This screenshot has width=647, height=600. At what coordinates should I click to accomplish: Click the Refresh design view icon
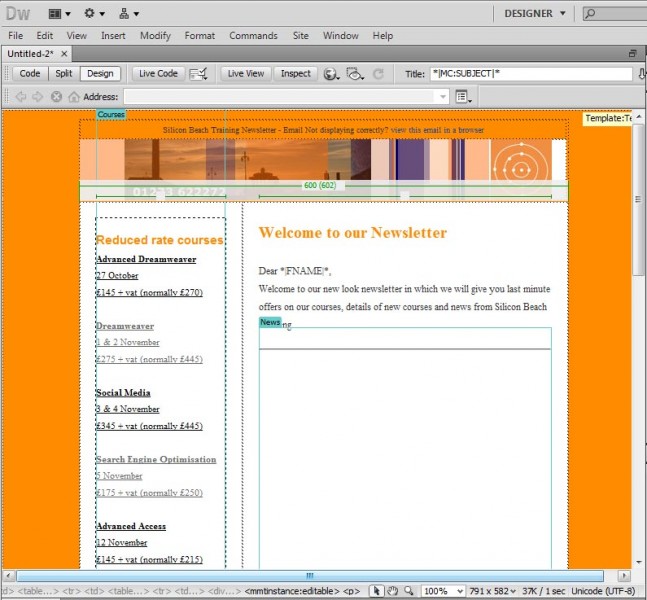(378, 74)
